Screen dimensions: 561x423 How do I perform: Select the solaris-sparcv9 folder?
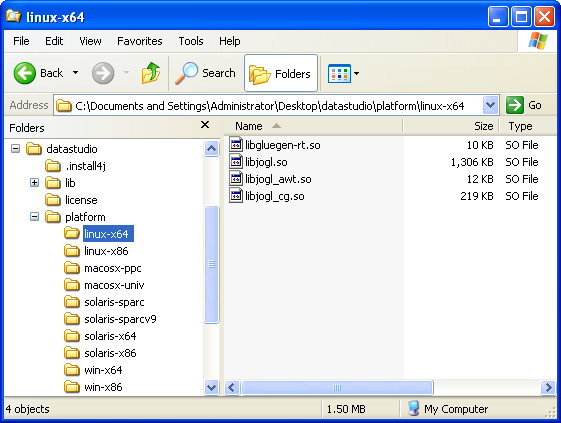pyautogui.click(x=120, y=319)
